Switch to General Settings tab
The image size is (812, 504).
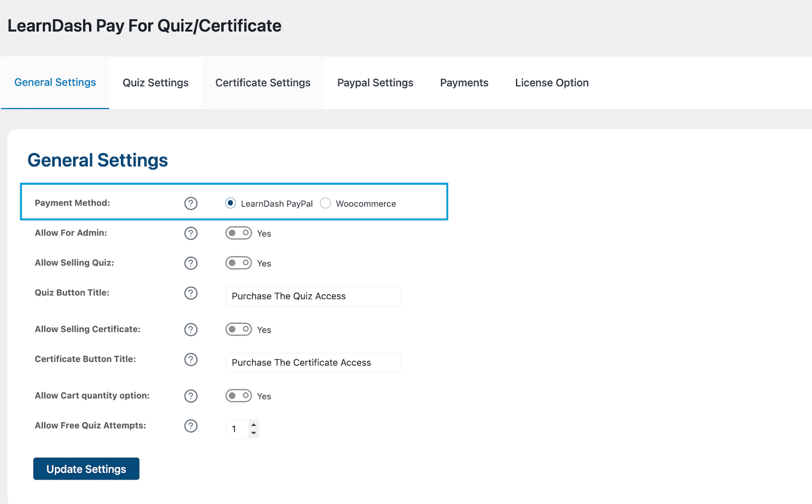pyautogui.click(x=55, y=82)
